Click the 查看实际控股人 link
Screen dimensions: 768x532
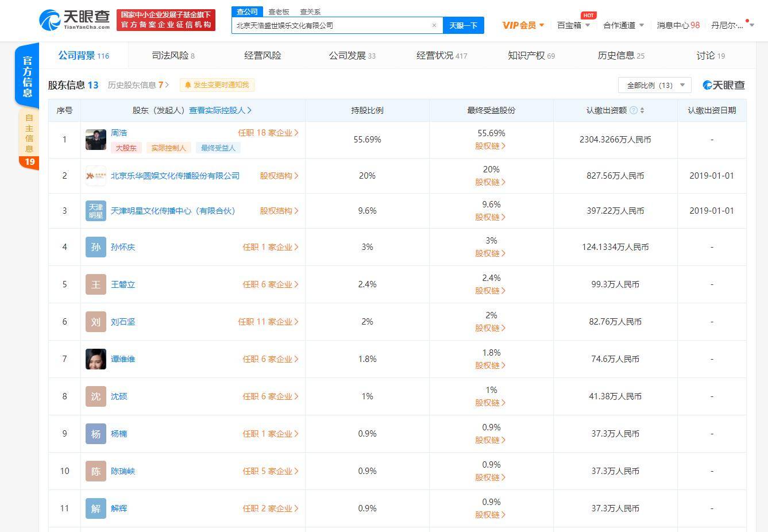pyautogui.click(x=221, y=110)
